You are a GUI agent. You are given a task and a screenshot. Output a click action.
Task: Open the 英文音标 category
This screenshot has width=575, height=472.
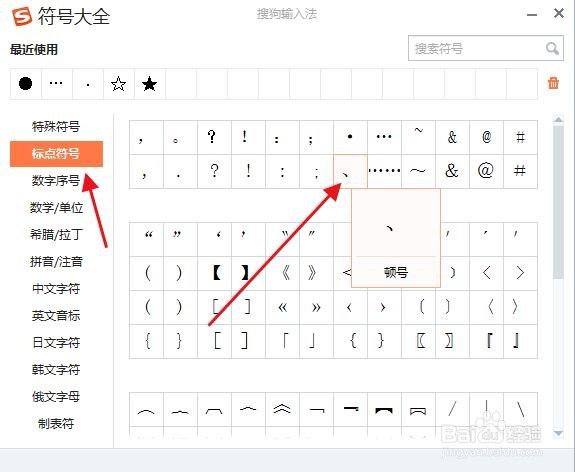(56, 315)
